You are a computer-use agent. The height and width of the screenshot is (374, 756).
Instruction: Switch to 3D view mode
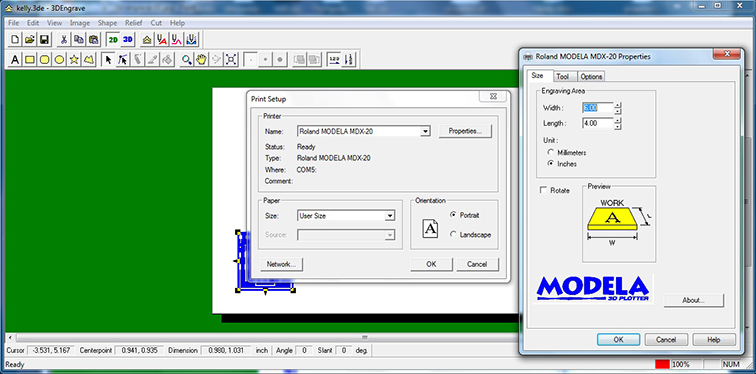click(x=128, y=40)
